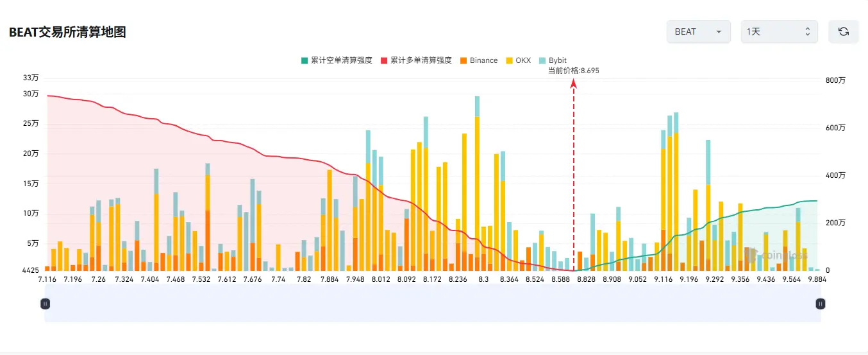Viewport: 868px width, 355px height.
Task: Click the 4425 left axis label
Action: [x=30, y=270]
